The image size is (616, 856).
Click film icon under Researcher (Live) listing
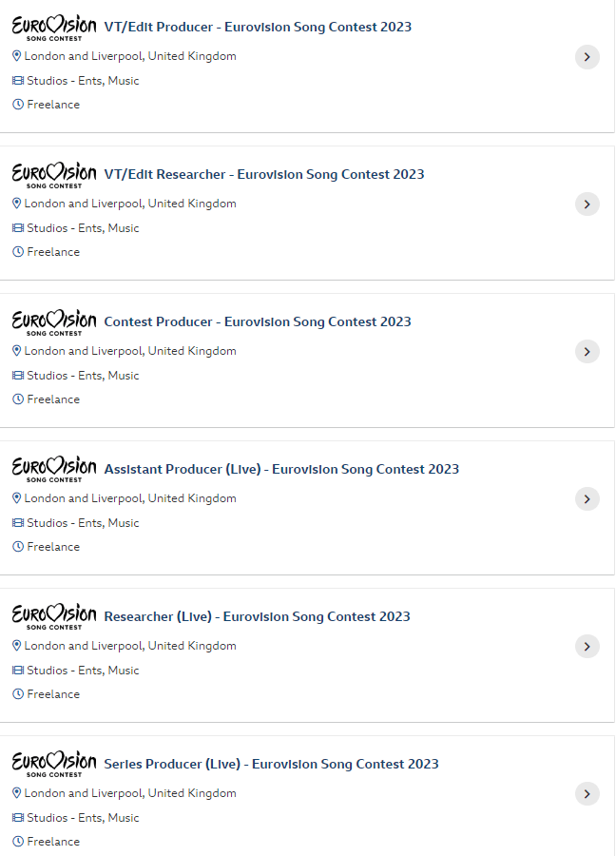click(17, 671)
